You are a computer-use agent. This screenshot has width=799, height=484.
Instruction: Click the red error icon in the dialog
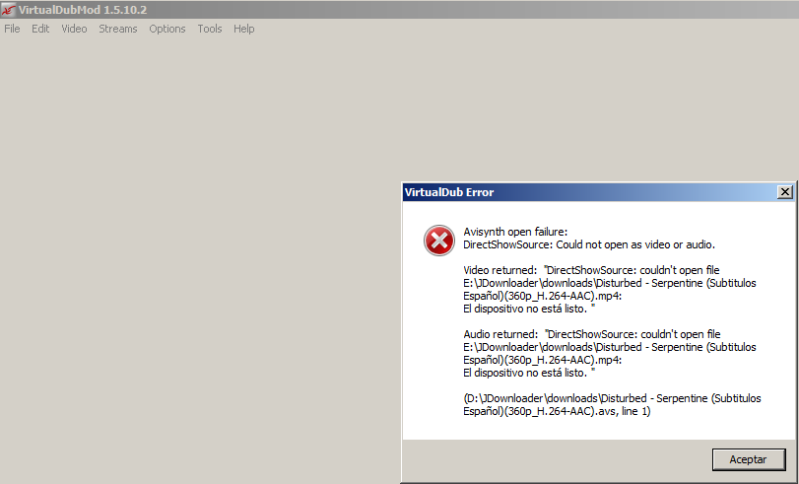pos(439,240)
